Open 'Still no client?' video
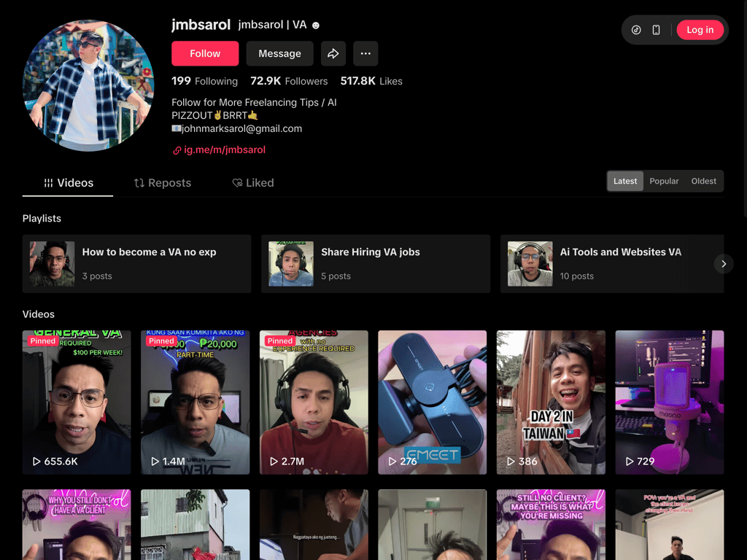The height and width of the screenshot is (560, 747). click(x=551, y=525)
